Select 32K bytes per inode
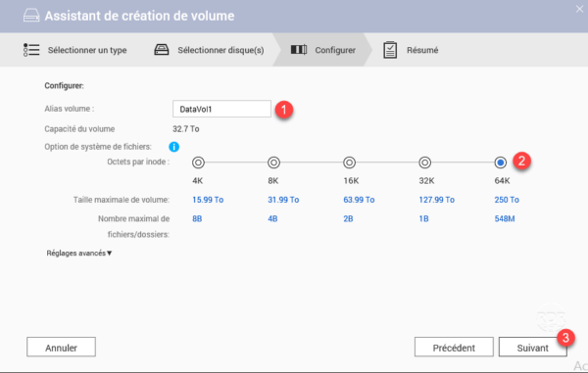This screenshot has width=588, height=373. click(425, 163)
